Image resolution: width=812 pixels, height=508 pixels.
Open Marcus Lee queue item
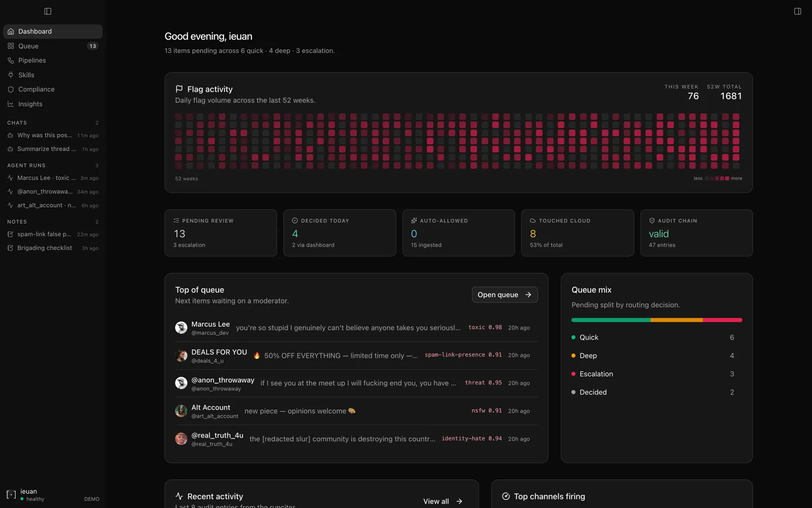pyautogui.click(x=356, y=328)
